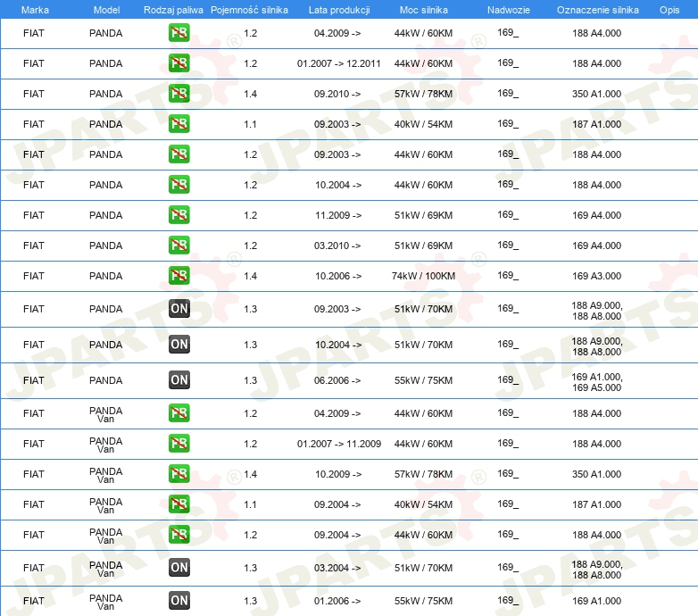The width and height of the screenshot is (698, 616).
Task: Click '51kW / 69KM' in 11.2009 row
Action: pos(423,215)
